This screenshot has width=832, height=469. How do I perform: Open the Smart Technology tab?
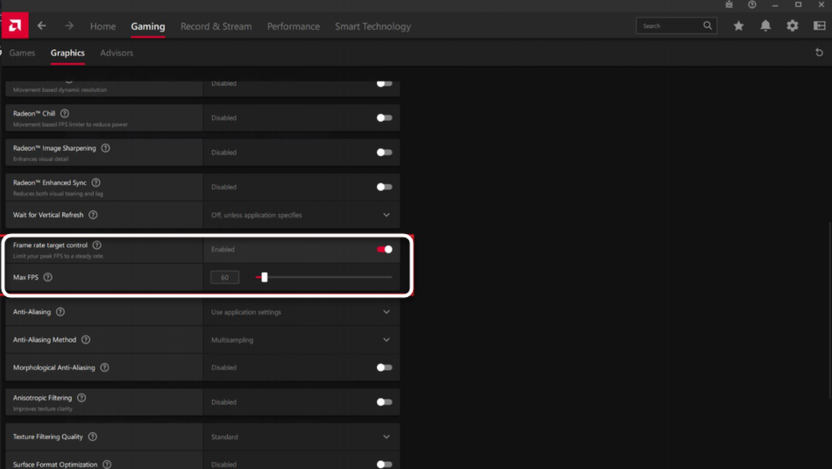[x=373, y=26]
